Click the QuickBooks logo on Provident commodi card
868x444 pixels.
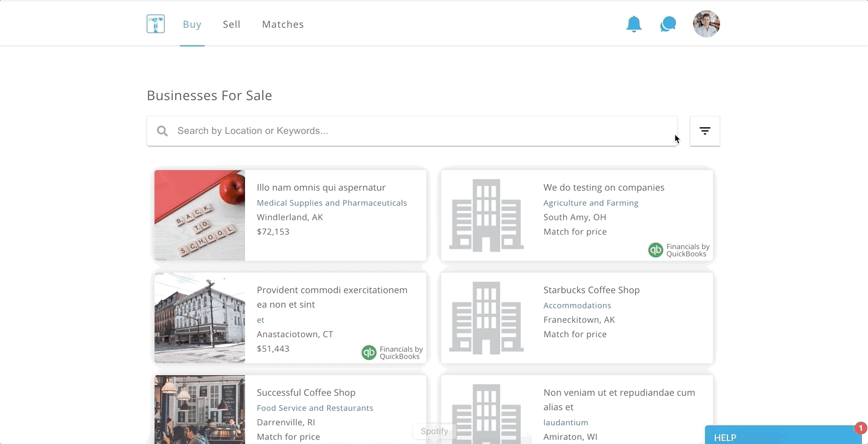tap(369, 352)
